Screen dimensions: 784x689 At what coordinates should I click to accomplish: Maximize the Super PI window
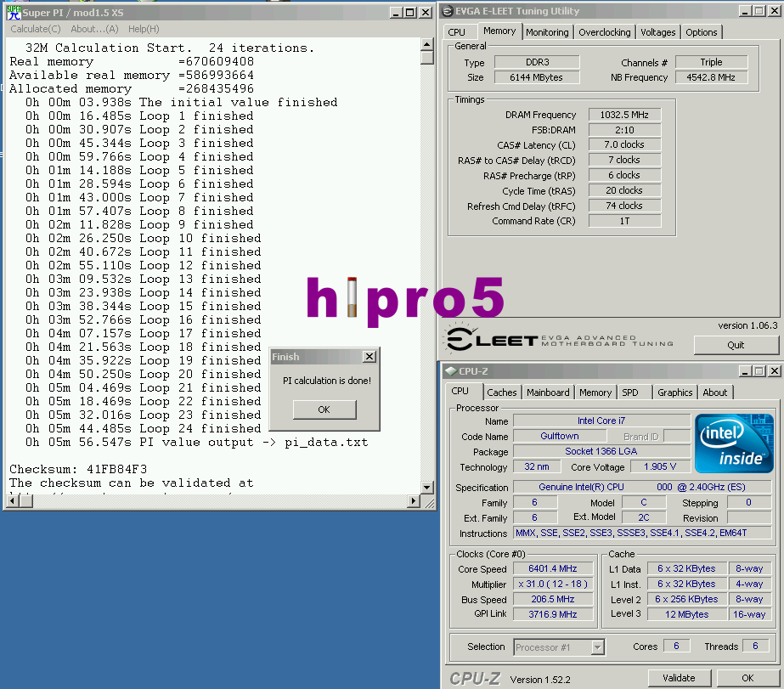pos(410,13)
